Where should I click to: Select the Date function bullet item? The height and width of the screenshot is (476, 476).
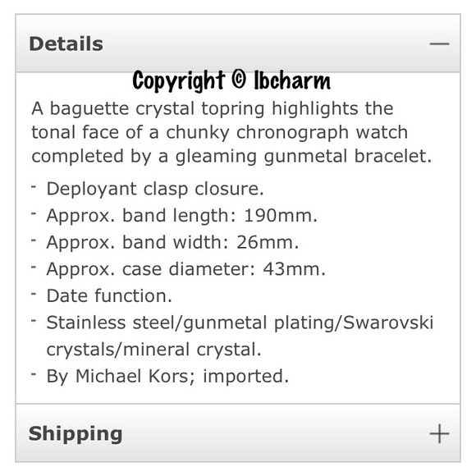click(109, 295)
